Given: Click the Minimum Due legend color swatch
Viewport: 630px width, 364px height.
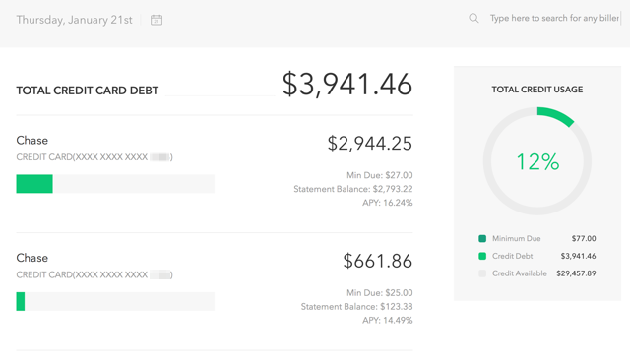Looking at the screenshot, I should [482, 239].
